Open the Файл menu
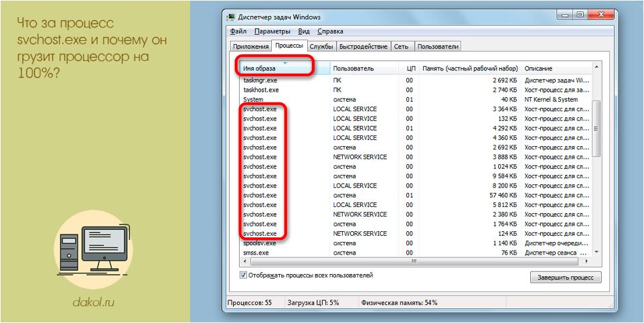 pos(238,31)
